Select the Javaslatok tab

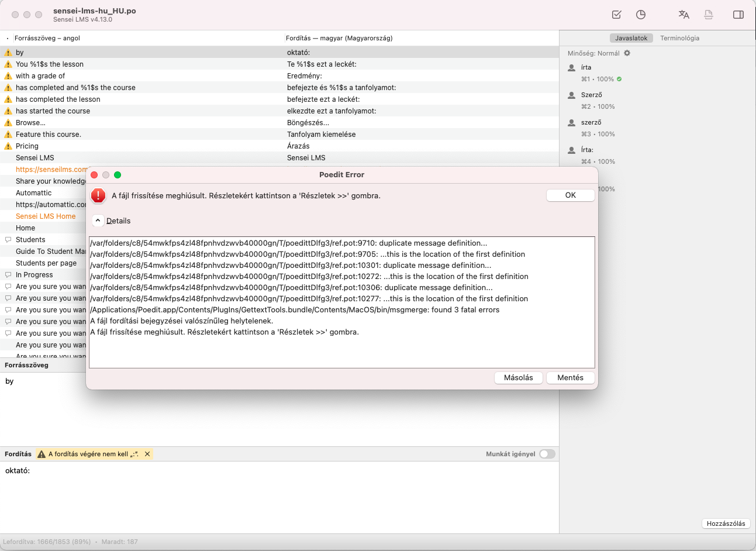pyautogui.click(x=631, y=37)
